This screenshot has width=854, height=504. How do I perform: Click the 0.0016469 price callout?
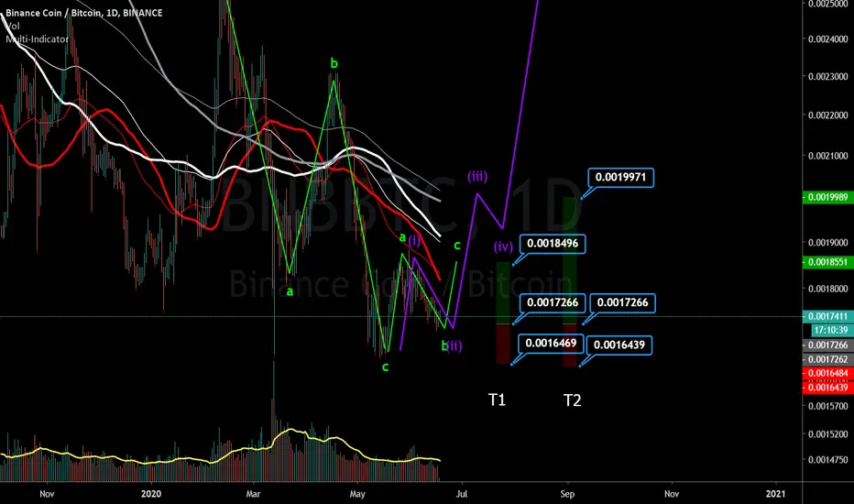(x=551, y=344)
